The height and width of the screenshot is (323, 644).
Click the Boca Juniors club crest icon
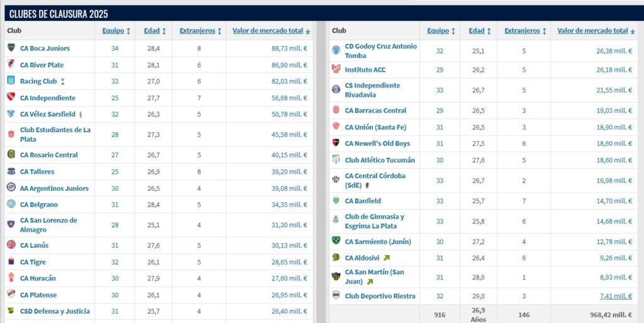coord(11,48)
